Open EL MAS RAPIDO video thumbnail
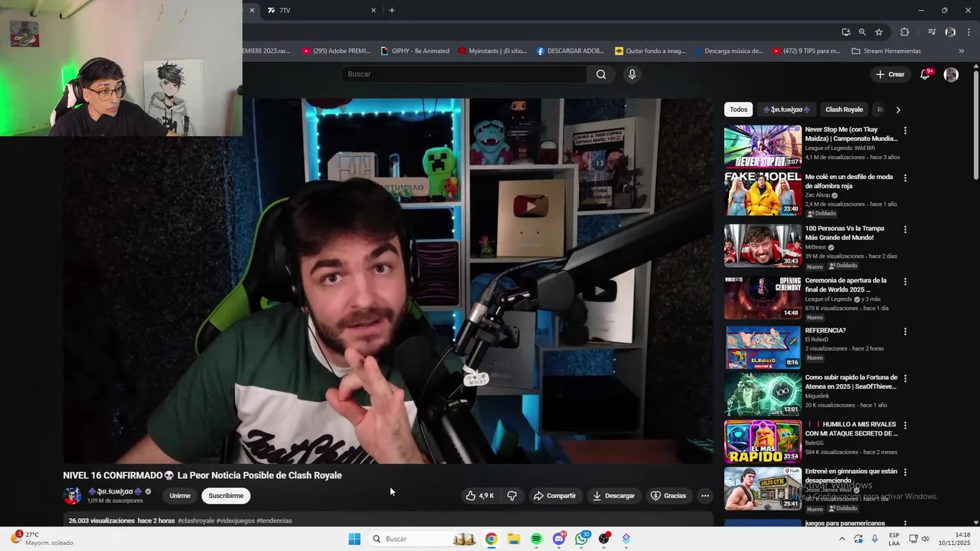The width and height of the screenshot is (980, 551). (x=763, y=442)
